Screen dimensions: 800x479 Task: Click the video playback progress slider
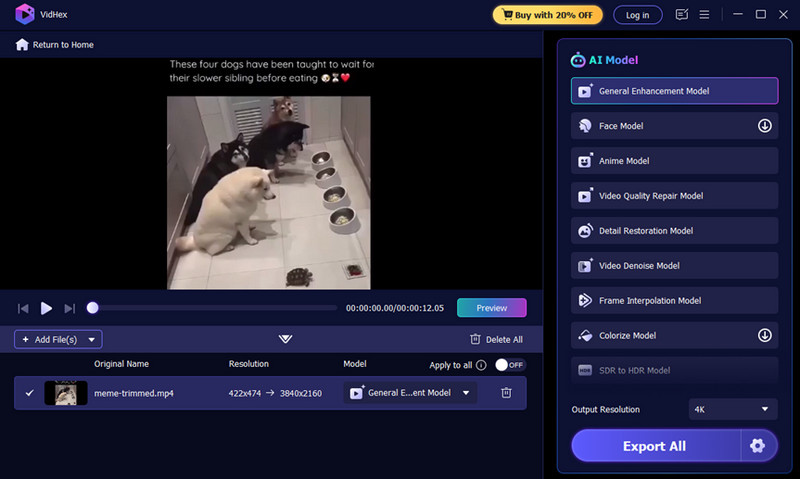click(213, 308)
